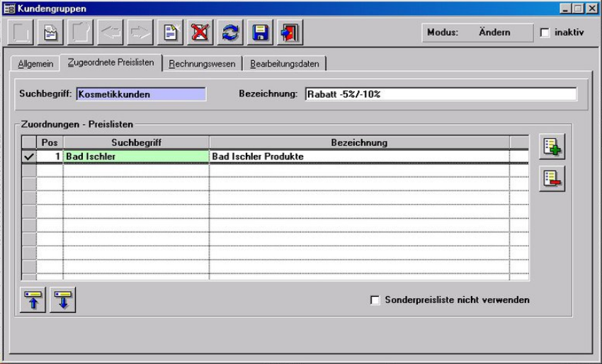This screenshot has width=602, height=364.
Task: Click the refresh arrows toolbar icon
Action: click(230, 33)
